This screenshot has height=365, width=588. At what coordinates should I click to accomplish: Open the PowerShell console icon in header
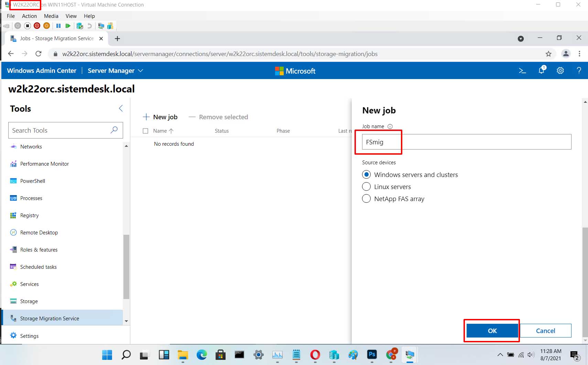pyautogui.click(x=522, y=71)
